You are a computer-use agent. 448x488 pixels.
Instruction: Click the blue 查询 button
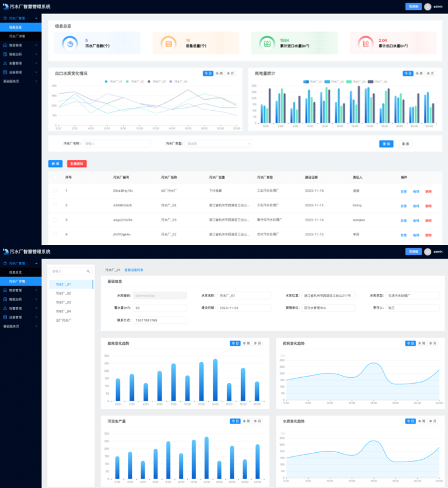[386, 144]
